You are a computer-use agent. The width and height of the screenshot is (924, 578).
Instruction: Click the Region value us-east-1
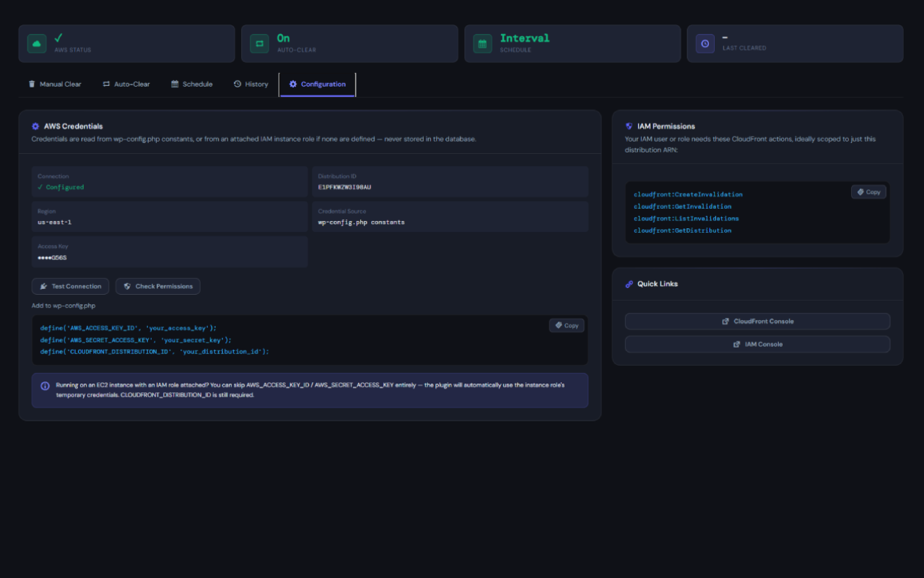click(x=54, y=222)
